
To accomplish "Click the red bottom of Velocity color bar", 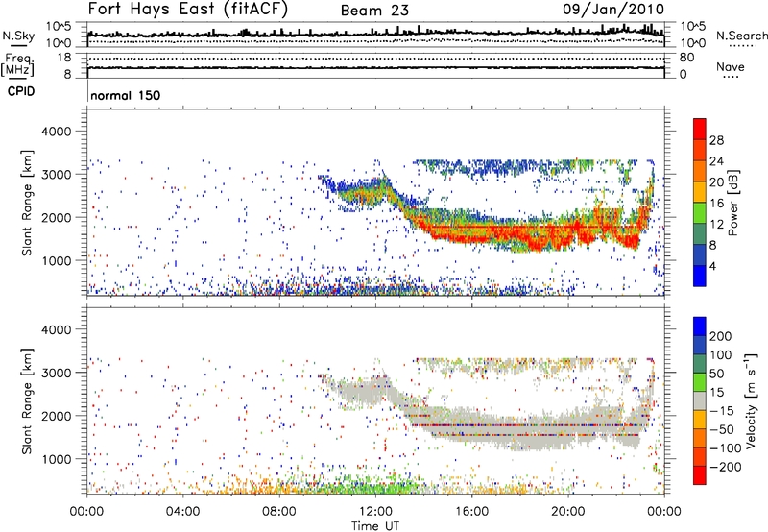I will pos(700,475).
